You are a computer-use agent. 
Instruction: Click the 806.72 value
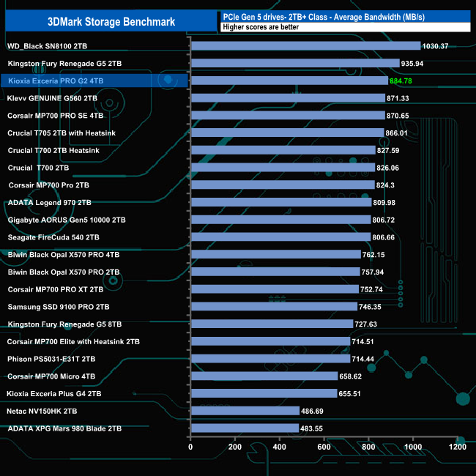click(x=384, y=220)
